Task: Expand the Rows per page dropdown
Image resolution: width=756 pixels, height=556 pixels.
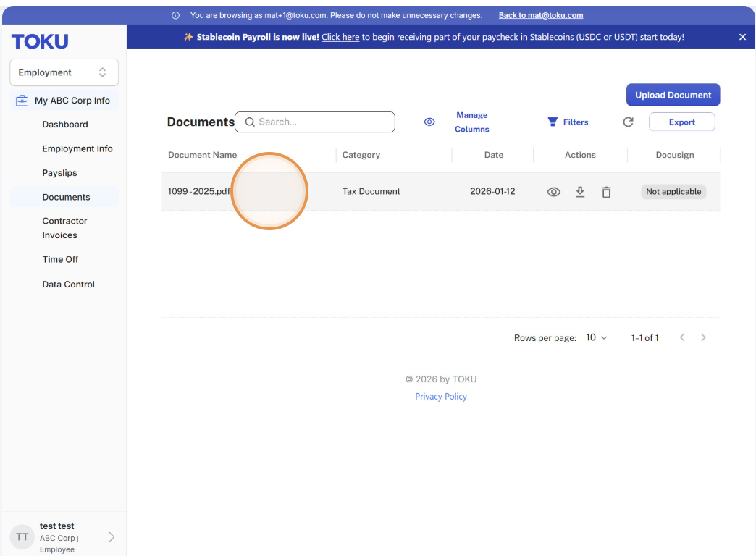Action: (x=597, y=337)
